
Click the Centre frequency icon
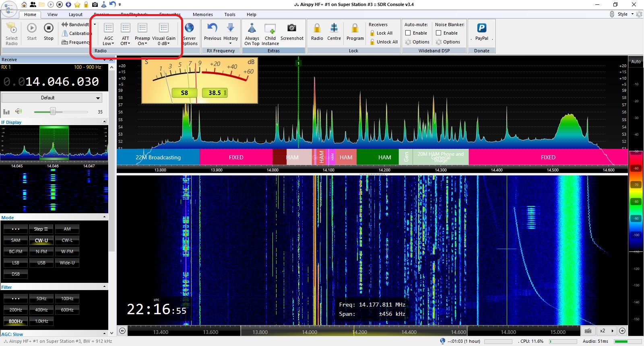pos(334,28)
